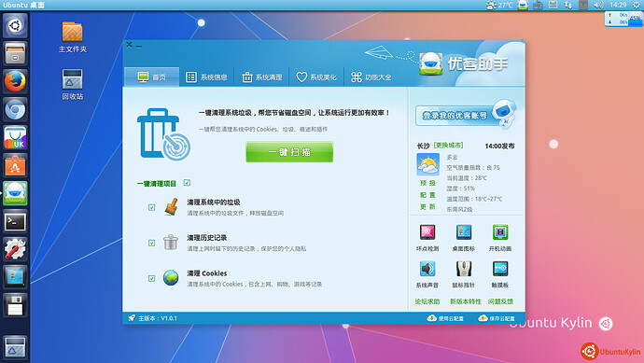Image resolution: width=644 pixels, height=363 pixels.
Task: Switch to the 系统信息 tab
Action: click(x=206, y=77)
